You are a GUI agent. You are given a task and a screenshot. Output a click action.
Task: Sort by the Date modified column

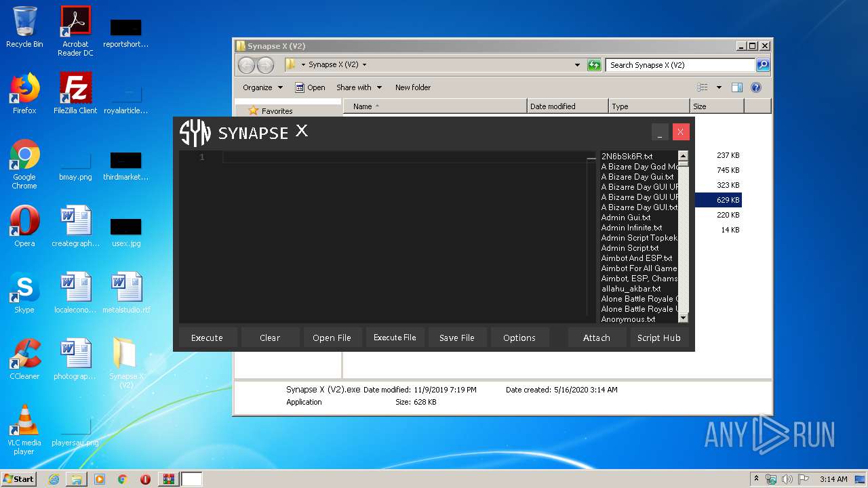[x=568, y=106]
